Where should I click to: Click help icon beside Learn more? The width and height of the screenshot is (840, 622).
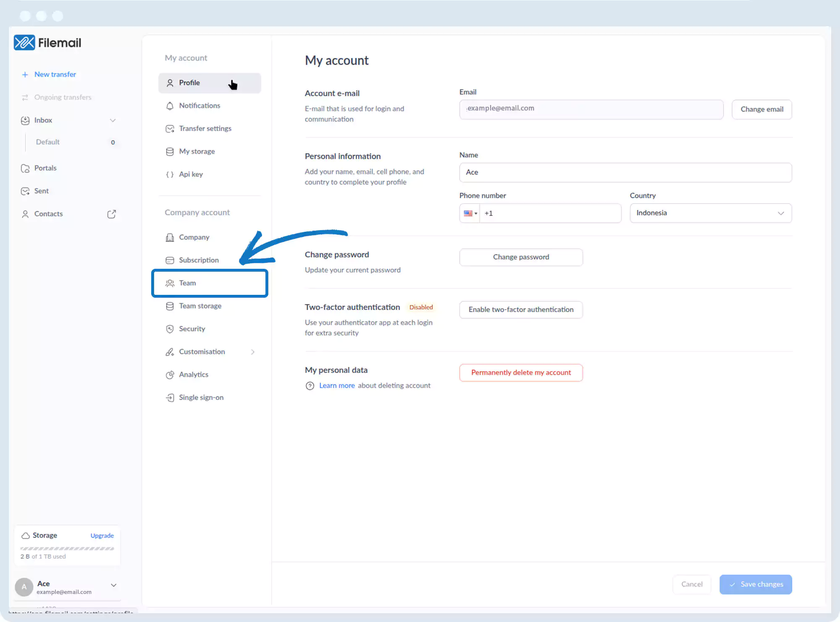pyautogui.click(x=310, y=386)
